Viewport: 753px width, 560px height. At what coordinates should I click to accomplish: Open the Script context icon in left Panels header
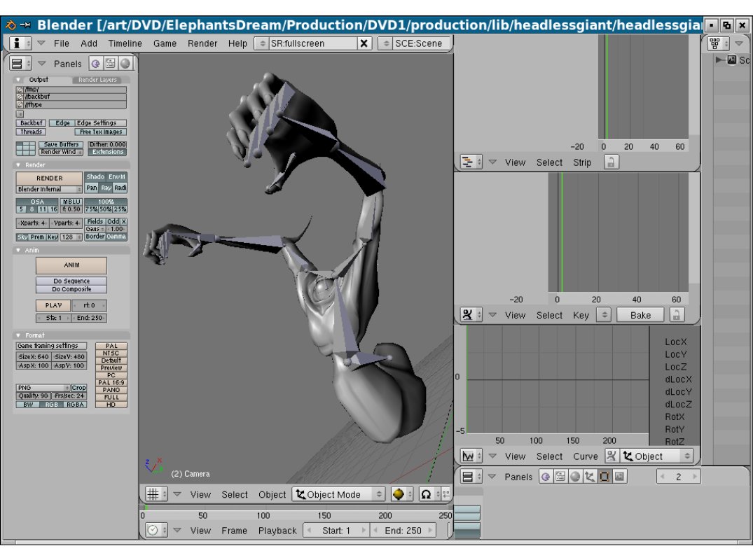click(111, 64)
